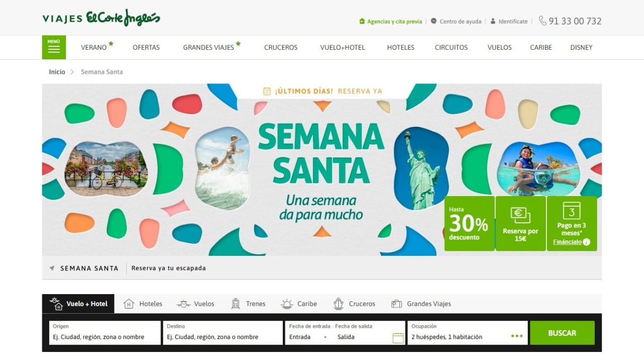Follow the Inicio breadcrumb link
Screen dimensions: 644x362
(x=57, y=72)
